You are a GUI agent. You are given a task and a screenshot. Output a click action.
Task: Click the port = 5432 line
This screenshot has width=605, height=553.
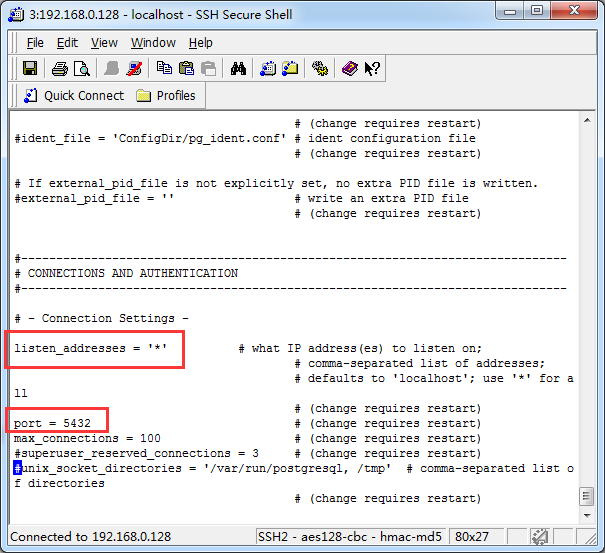click(x=52, y=423)
